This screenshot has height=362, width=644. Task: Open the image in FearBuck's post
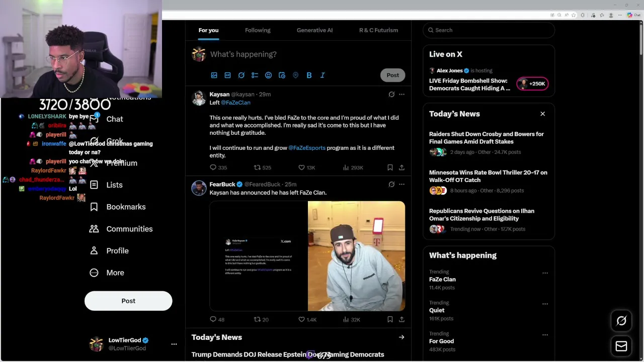307,256
